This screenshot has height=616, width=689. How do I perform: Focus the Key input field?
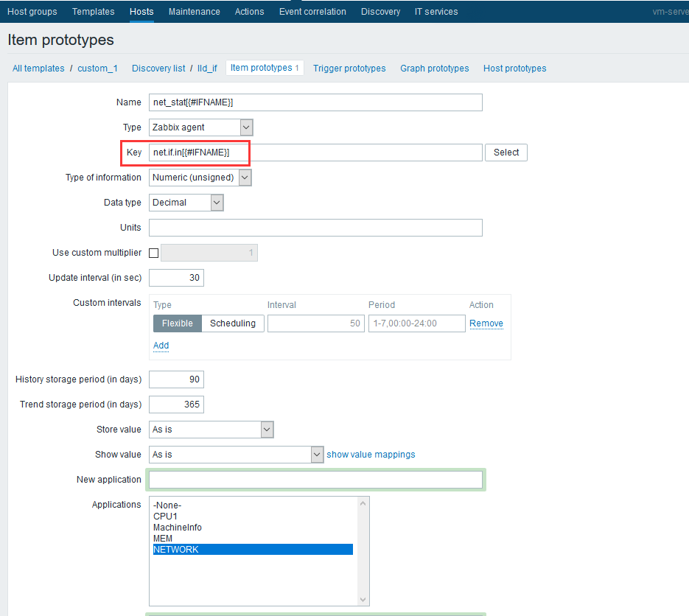(x=315, y=153)
